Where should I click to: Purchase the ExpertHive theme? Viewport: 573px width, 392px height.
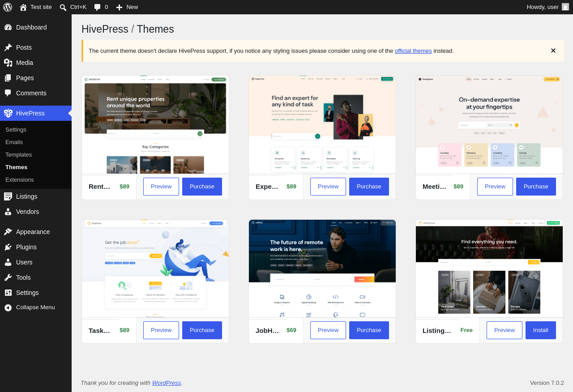pos(369,187)
